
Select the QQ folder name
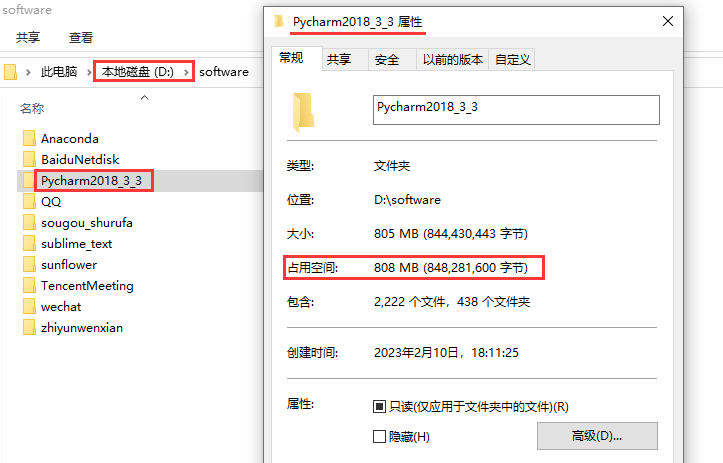51,202
